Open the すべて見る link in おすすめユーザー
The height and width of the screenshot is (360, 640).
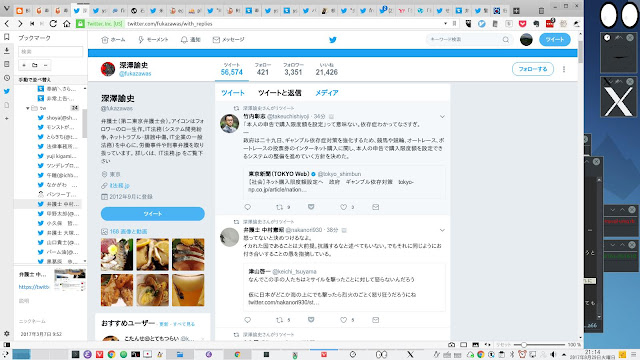(184, 324)
